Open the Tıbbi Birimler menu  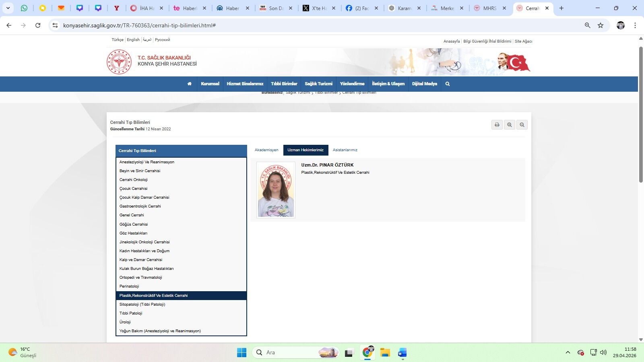pyautogui.click(x=284, y=84)
